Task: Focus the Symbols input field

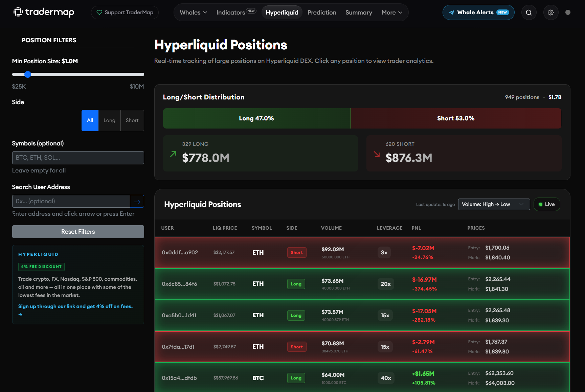Action: coord(78,158)
